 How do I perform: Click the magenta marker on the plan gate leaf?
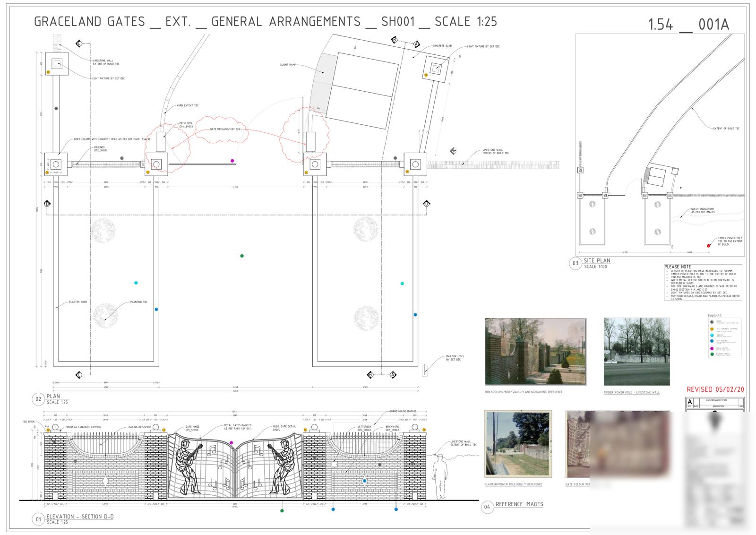[x=232, y=161]
